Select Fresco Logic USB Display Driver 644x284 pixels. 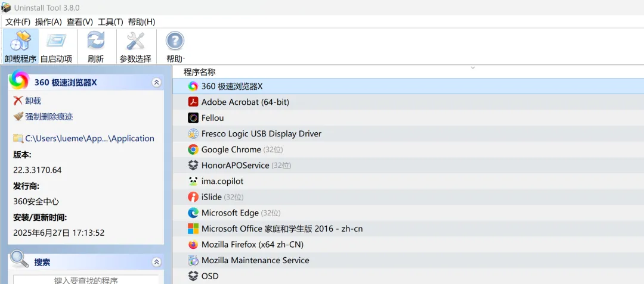pos(408,133)
